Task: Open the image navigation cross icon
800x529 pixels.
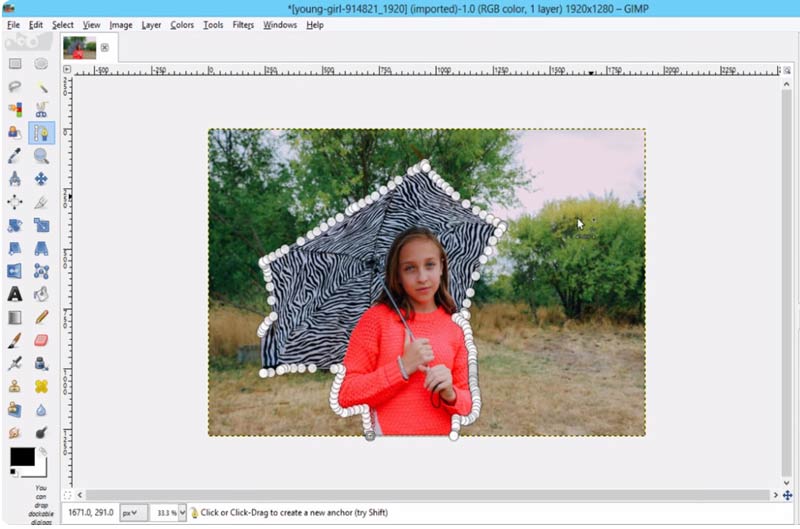Action: tap(787, 495)
